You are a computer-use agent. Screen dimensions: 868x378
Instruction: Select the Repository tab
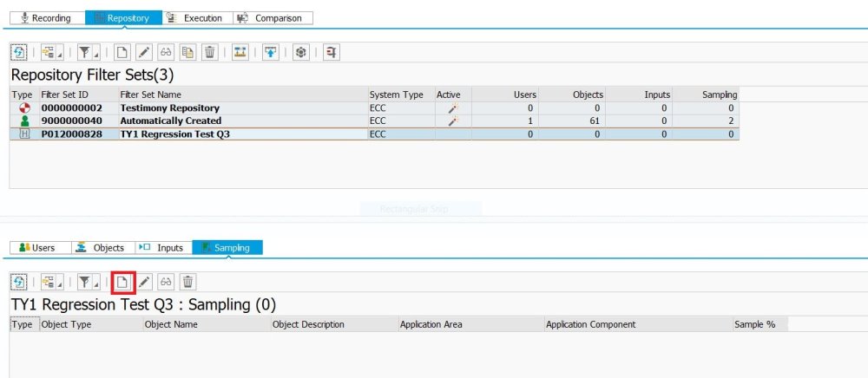(x=123, y=17)
